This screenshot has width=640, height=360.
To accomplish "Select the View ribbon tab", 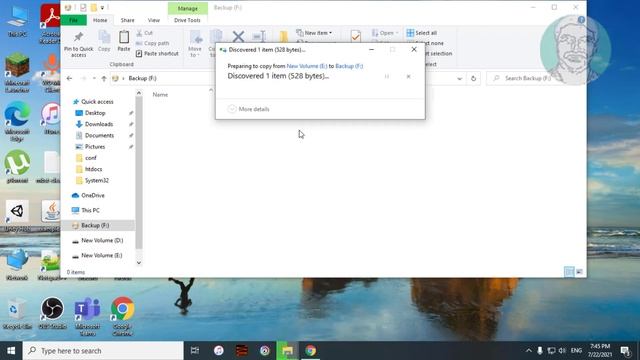I will (x=154, y=20).
